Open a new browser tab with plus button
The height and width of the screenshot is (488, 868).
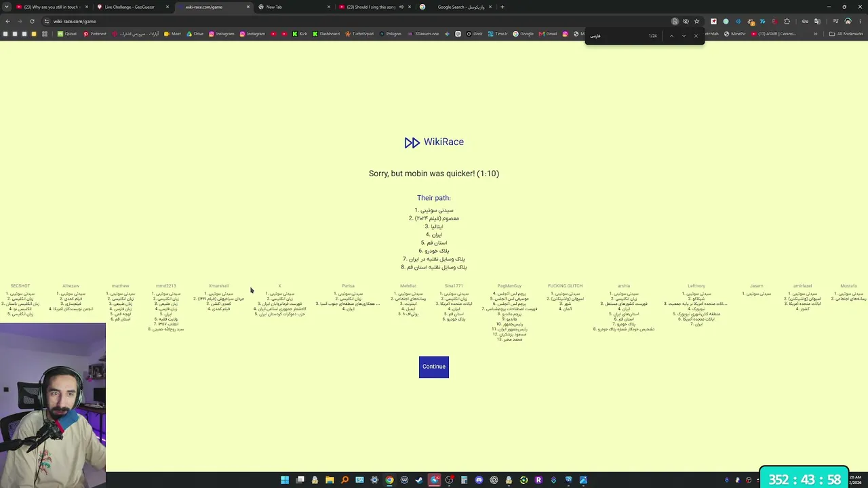(x=502, y=7)
